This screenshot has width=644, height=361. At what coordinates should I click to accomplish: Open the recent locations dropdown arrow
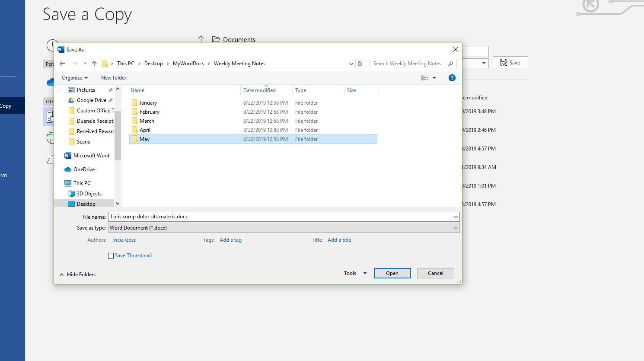(x=85, y=64)
